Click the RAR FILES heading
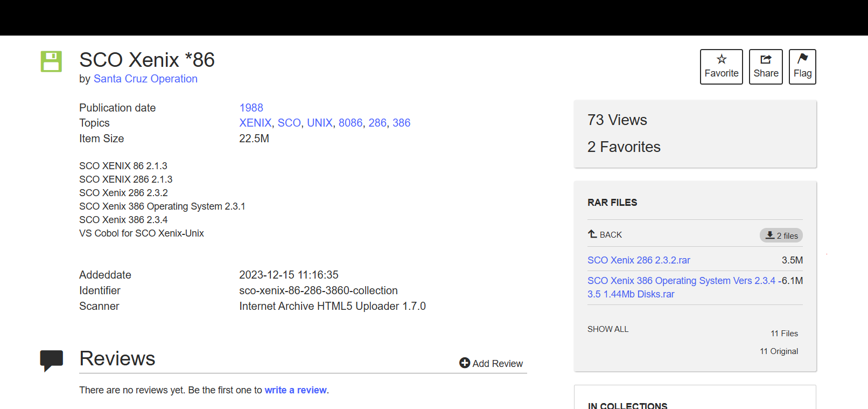Image resolution: width=868 pixels, height=409 pixels. coord(612,203)
